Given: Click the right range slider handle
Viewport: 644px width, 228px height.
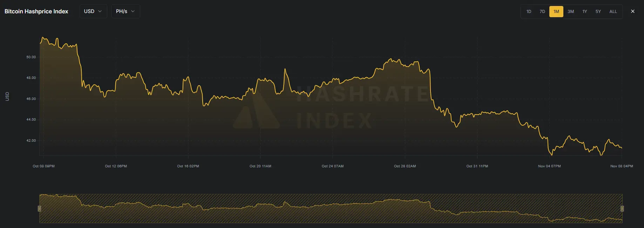Looking at the screenshot, I should (622, 209).
